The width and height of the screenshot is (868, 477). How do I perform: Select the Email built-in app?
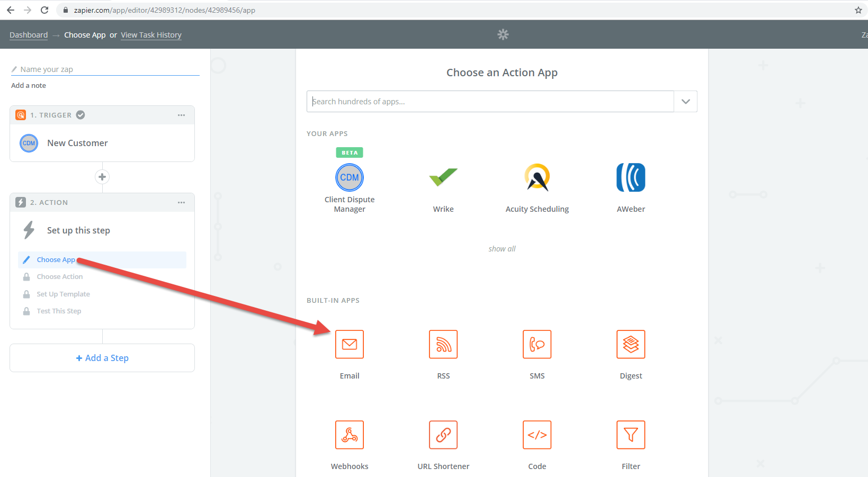[x=350, y=344]
